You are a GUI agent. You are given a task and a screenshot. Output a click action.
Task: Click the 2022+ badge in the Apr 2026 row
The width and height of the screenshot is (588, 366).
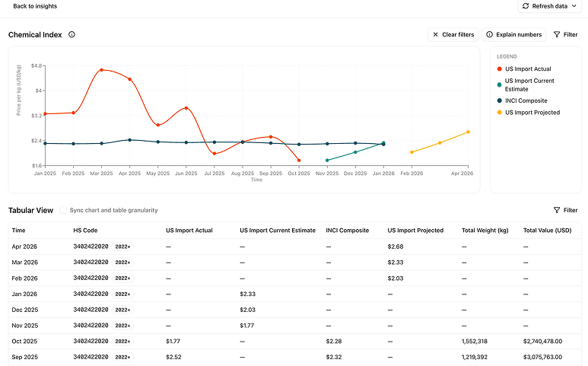click(x=122, y=247)
